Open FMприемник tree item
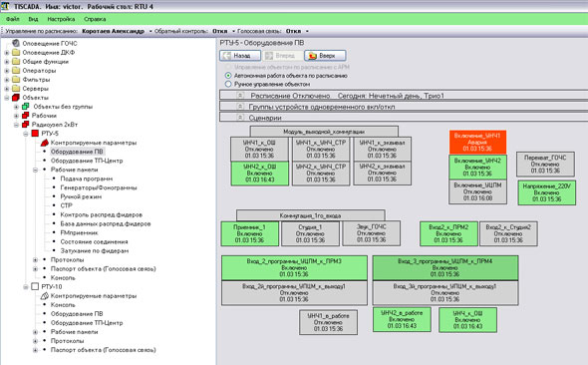The image size is (588, 365). tap(79, 232)
